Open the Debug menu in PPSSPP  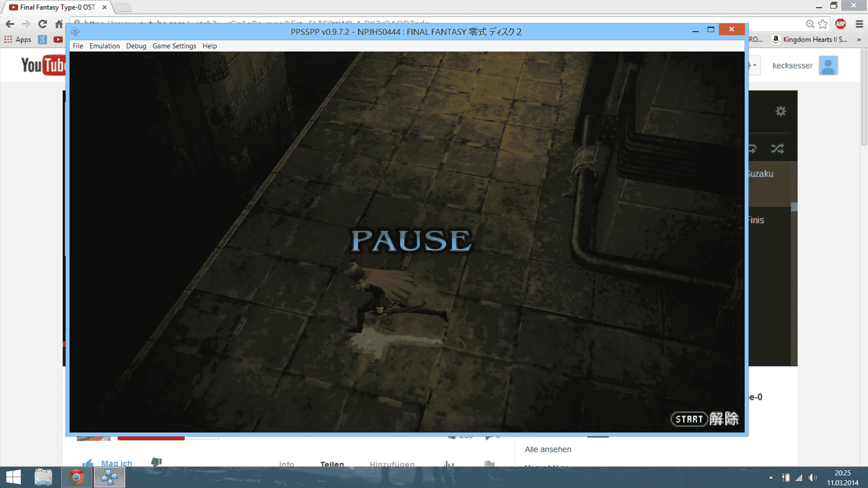[x=136, y=46]
